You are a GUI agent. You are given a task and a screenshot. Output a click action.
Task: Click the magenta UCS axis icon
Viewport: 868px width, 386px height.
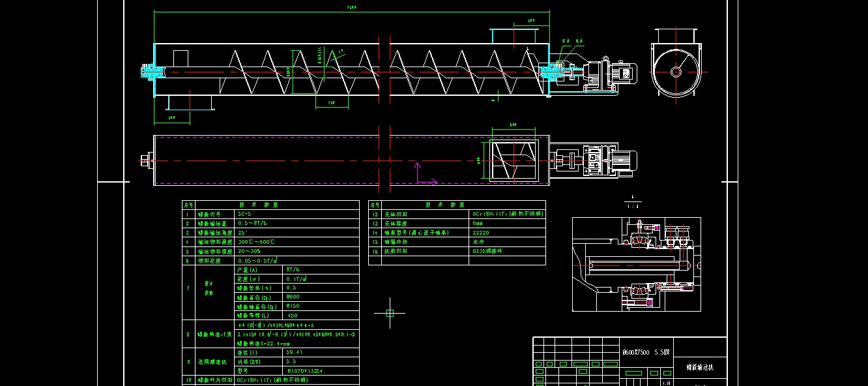coord(426,174)
